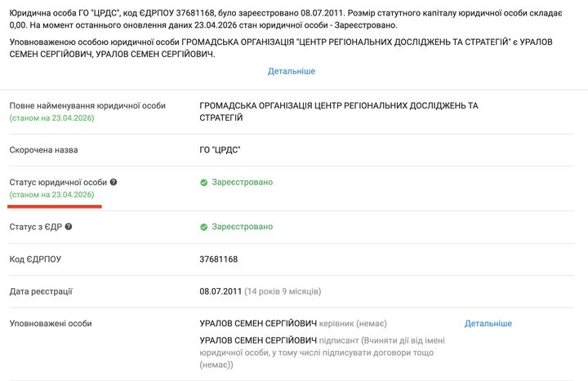The height and width of the screenshot is (381, 588).
Task: Click date note under Повне найменування label
Action: click(51, 118)
